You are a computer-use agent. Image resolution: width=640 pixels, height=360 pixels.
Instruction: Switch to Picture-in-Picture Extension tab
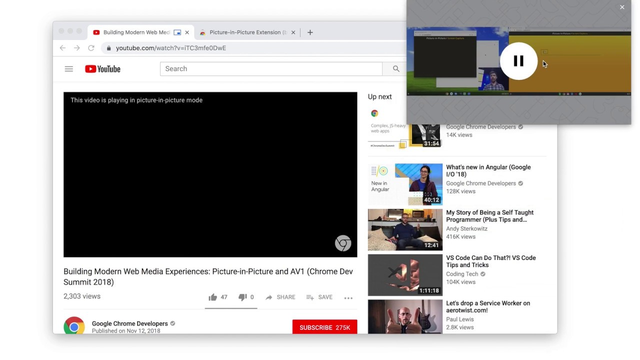click(248, 32)
